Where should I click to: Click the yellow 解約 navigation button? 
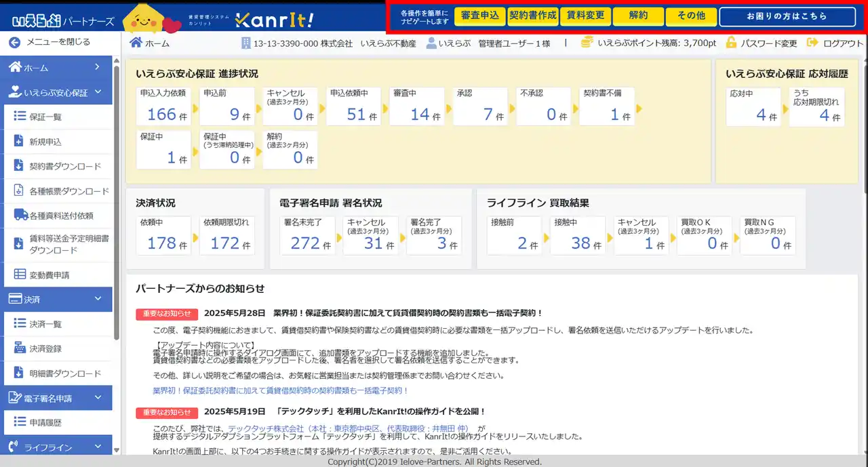pos(638,16)
